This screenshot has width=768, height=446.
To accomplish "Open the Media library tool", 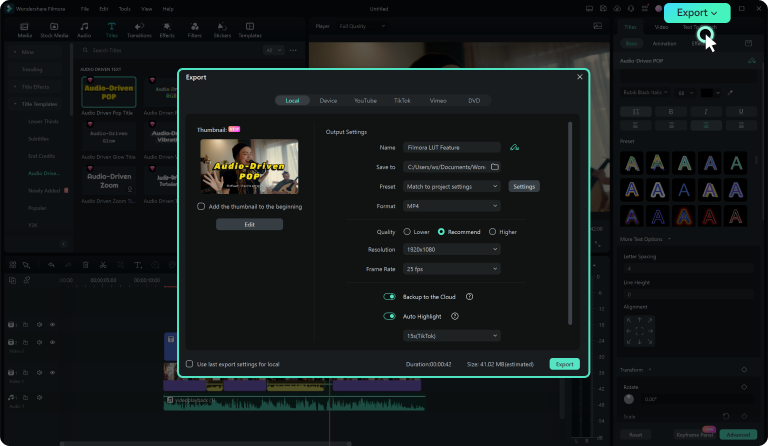I will [x=24, y=30].
